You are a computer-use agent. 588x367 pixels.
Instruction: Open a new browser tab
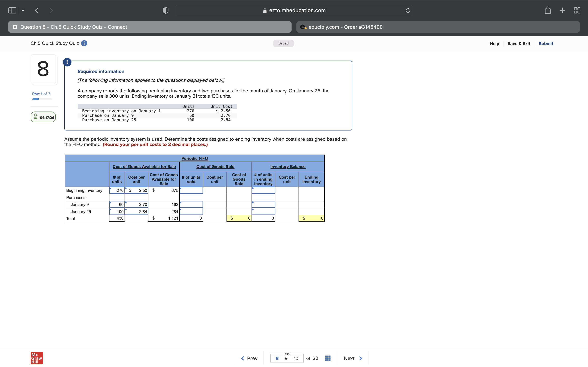click(x=562, y=10)
